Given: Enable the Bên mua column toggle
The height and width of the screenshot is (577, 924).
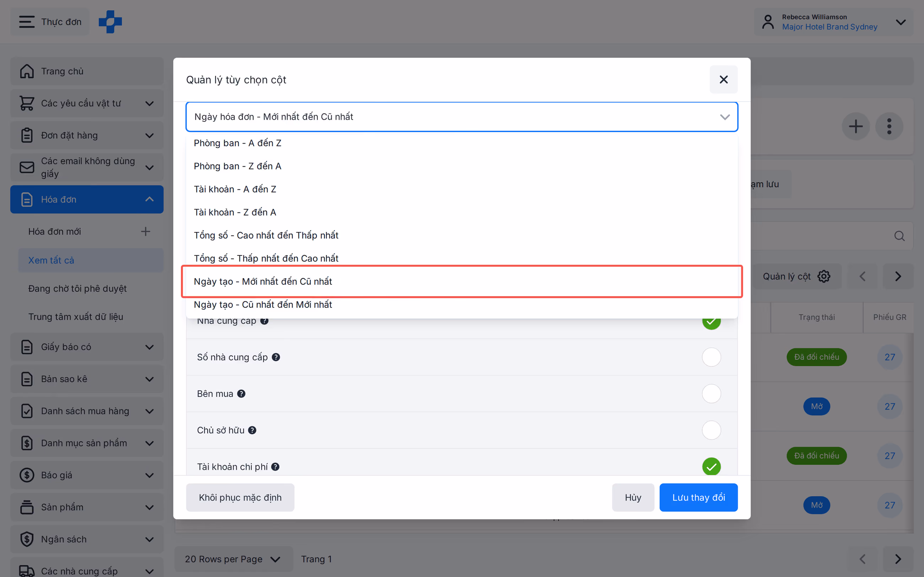Looking at the screenshot, I should point(711,394).
